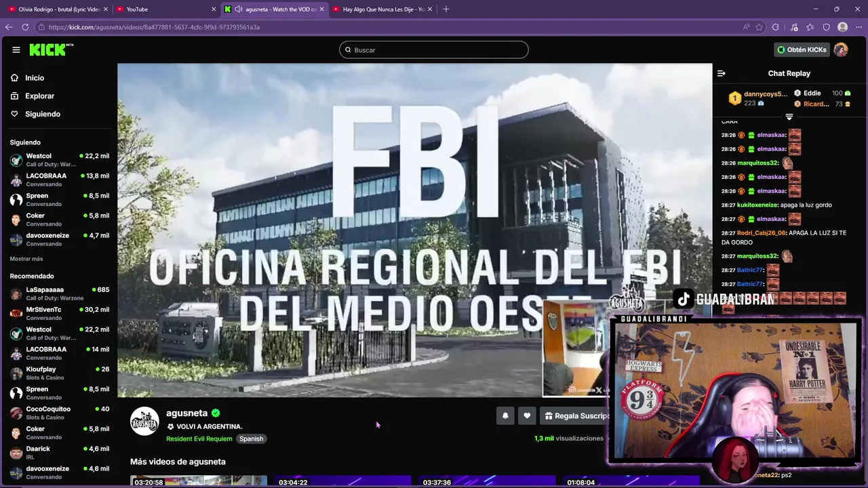Open the browser media control icon
Screen dimensions: 868x488
pos(794,27)
